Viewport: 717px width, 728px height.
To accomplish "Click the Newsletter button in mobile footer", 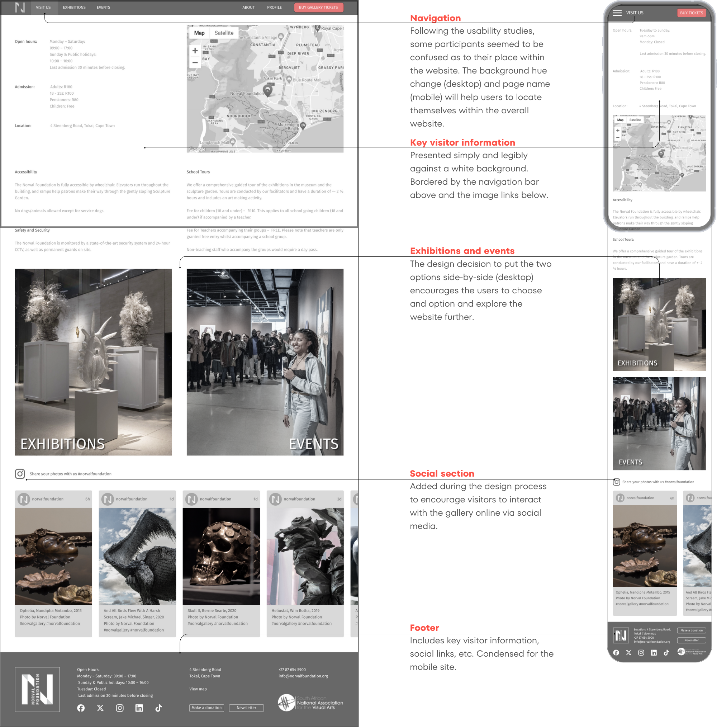I will tap(692, 640).
